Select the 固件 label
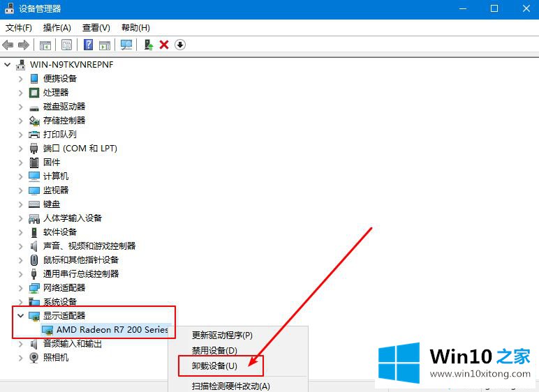Screen dimensions: 539x392 point(52,162)
